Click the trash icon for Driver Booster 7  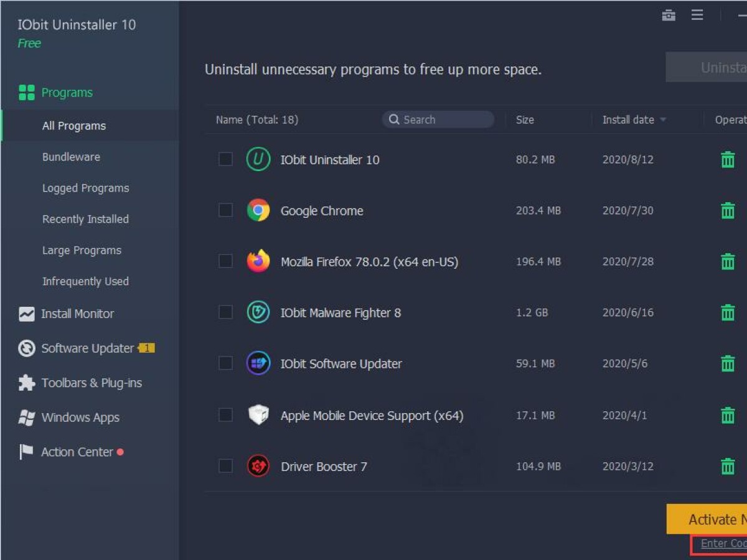coord(727,466)
